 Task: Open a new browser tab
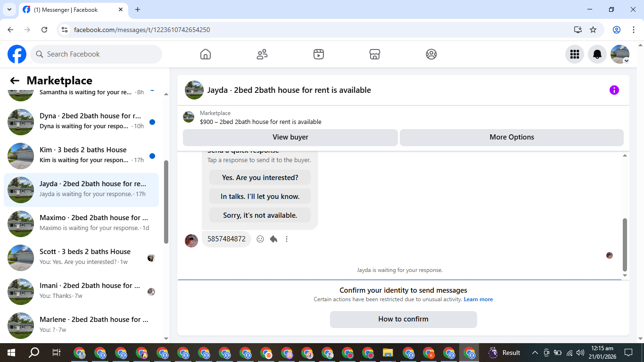pos(138,9)
